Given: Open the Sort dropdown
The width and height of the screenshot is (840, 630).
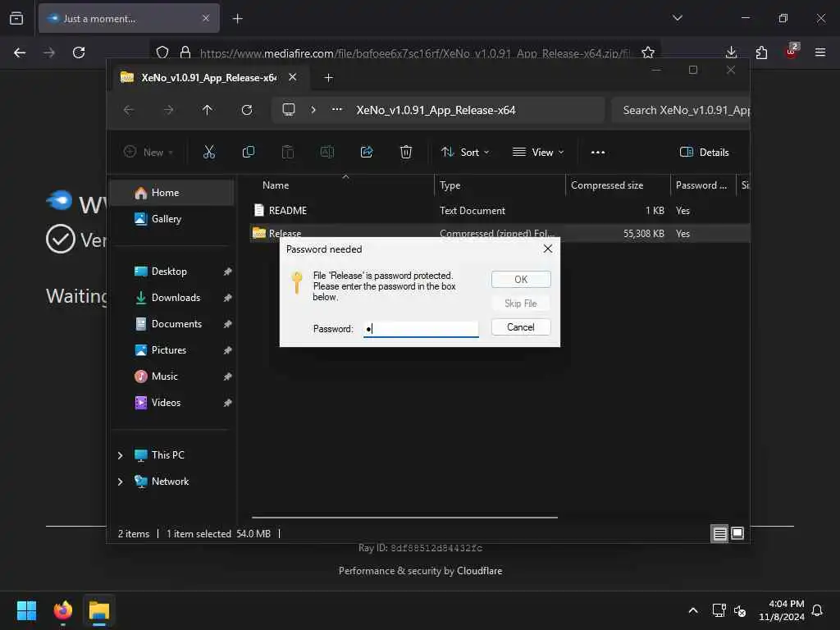Looking at the screenshot, I should (x=465, y=152).
